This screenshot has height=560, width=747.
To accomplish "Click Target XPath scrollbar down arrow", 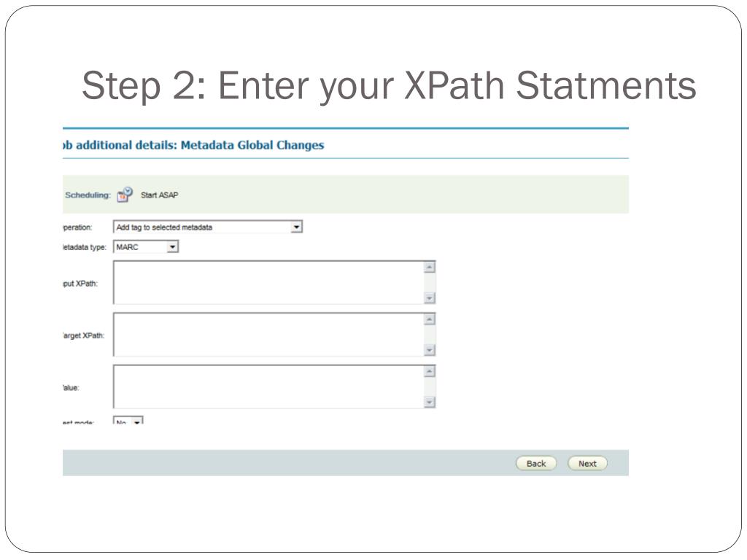I will pos(429,350).
